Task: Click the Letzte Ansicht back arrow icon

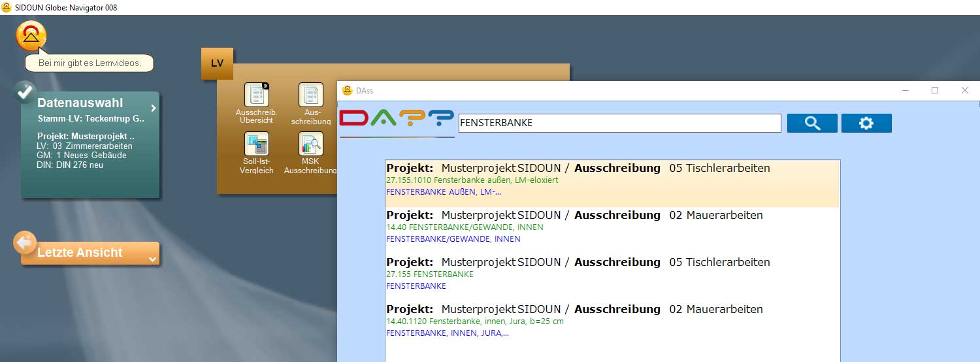Action: pyautogui.click(x=25, y=243)
